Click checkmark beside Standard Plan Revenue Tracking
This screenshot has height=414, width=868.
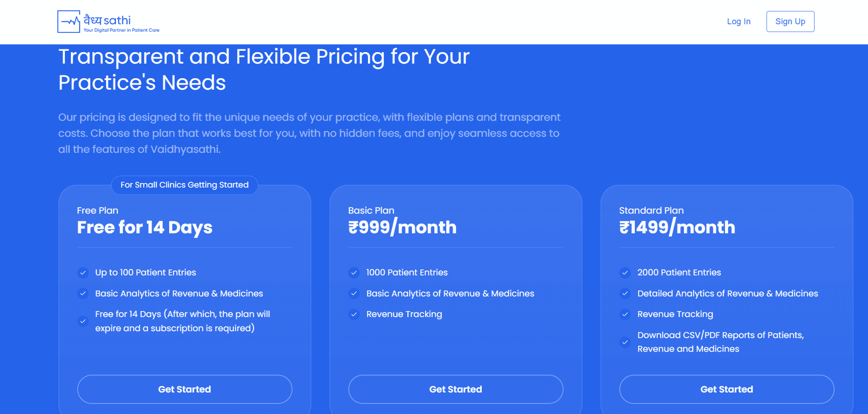click(625, 314)
